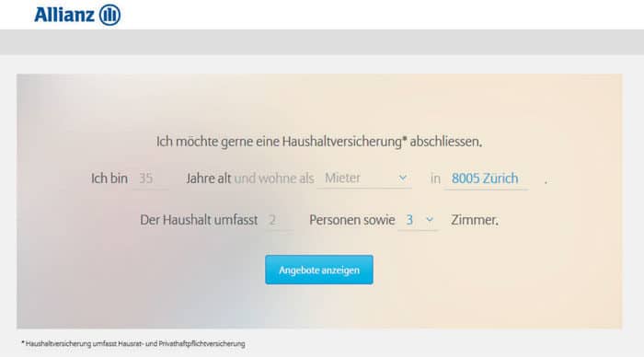
Task: Click the label 'Zimmer.'
Action: pos(475,220)
